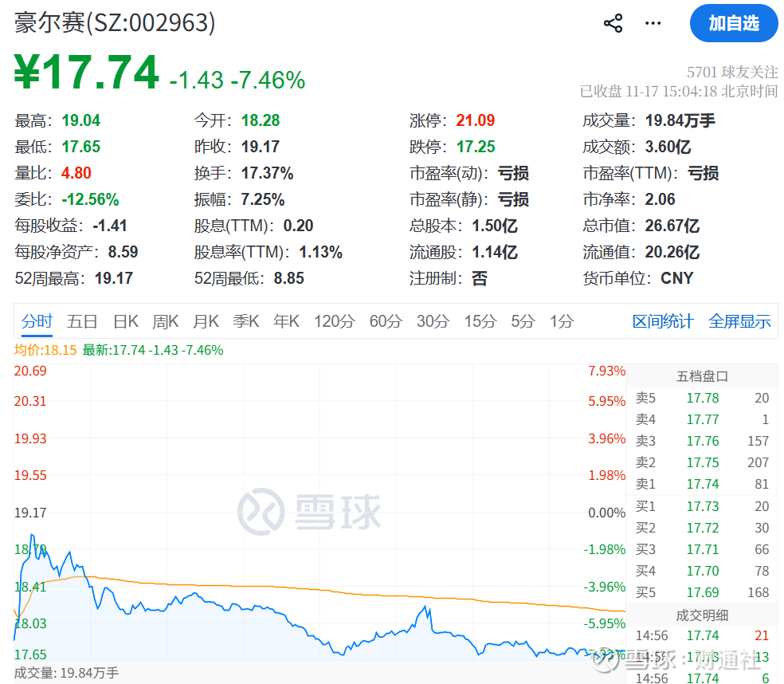The width and height of the screenshot is (784, 684).
Task: Click the 52周最低 value 8.85
Action: coord(289,278)
